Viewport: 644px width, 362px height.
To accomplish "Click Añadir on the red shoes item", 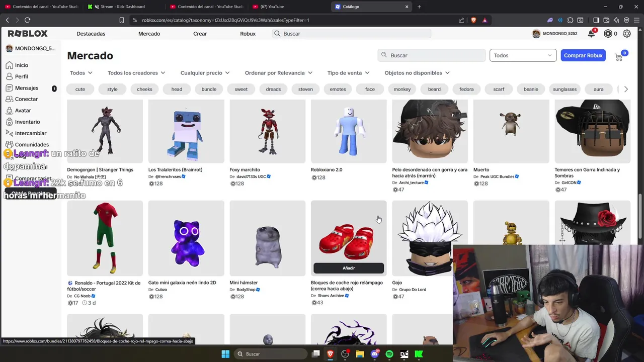I will point(349,268).
